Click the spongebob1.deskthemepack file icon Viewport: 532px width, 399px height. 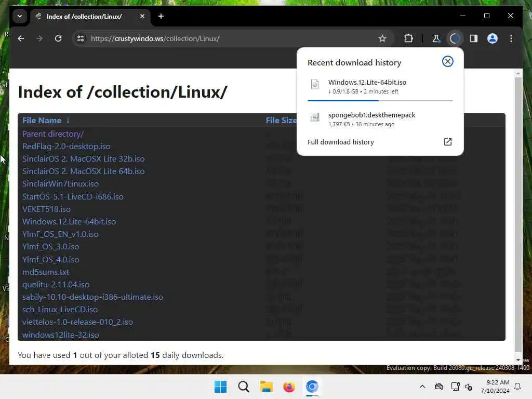tap(315, 117)
